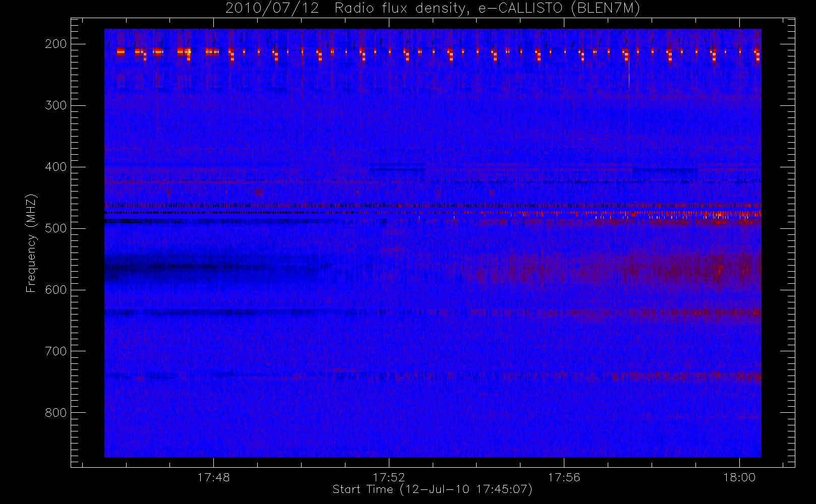Click the 400 frequency tick label
This screenshot has height=504, width=816.
[x=55, y=167]
